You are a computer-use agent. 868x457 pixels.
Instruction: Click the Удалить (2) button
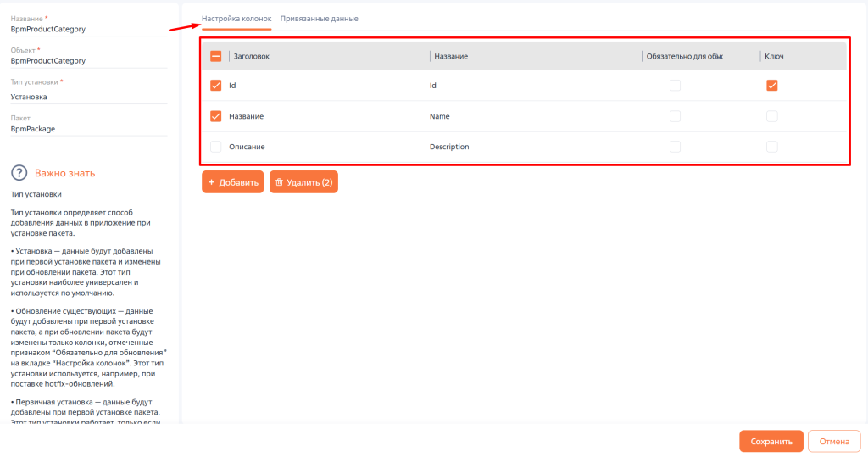tap(303, 182)
